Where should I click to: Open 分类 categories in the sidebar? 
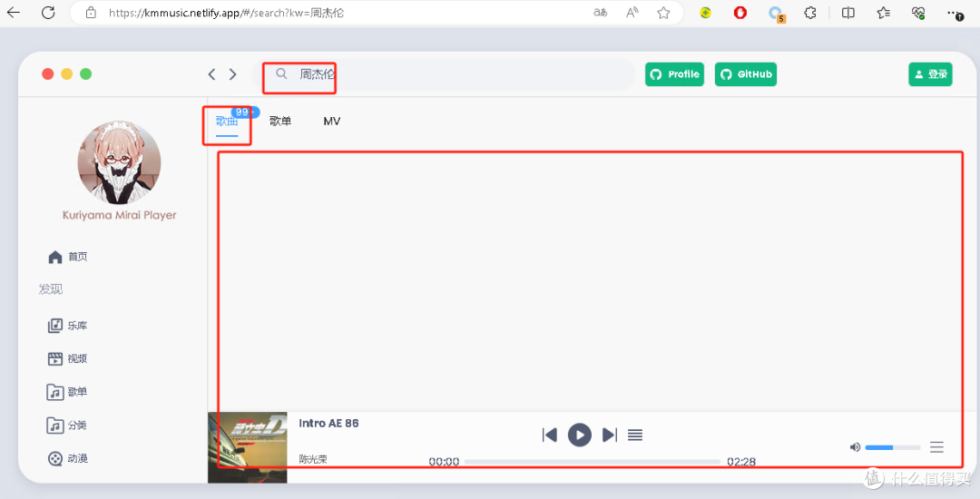tap(67, 426)
